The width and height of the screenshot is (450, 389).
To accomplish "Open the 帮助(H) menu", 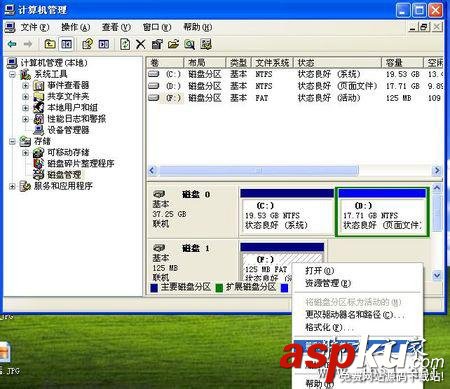I will point(198,27).
